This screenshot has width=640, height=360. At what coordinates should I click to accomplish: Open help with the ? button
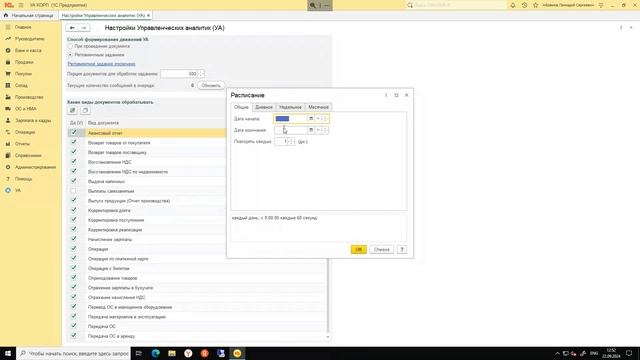click(x=402, y=249)
